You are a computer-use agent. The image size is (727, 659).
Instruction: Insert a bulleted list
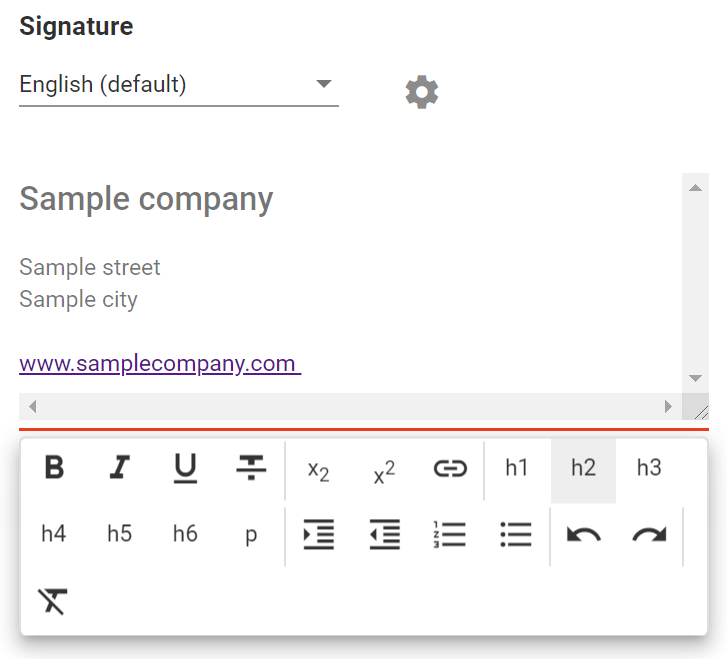[516, 535]
